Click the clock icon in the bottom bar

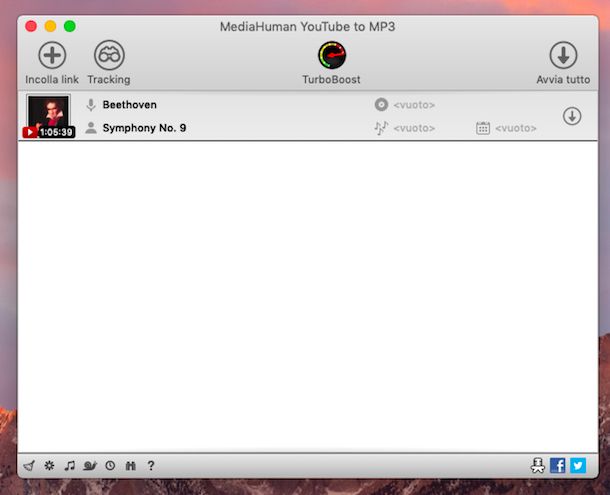click(110, 465)
